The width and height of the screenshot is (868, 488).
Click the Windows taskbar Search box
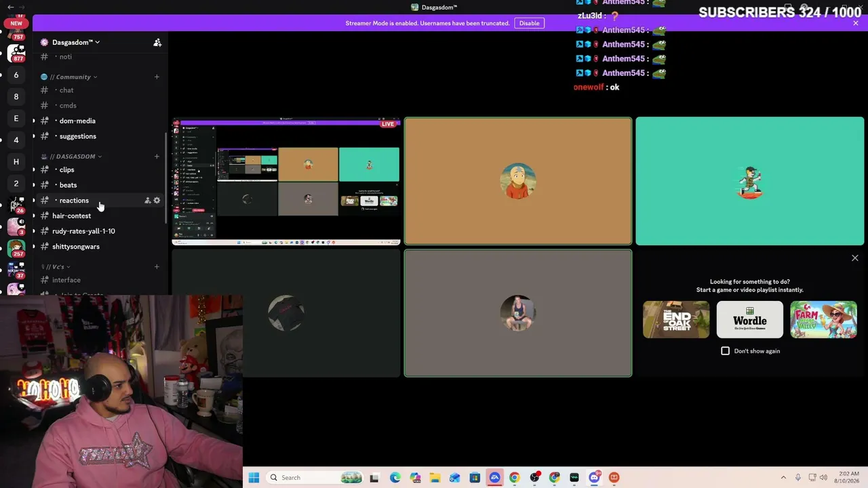[x=315, y=478]
